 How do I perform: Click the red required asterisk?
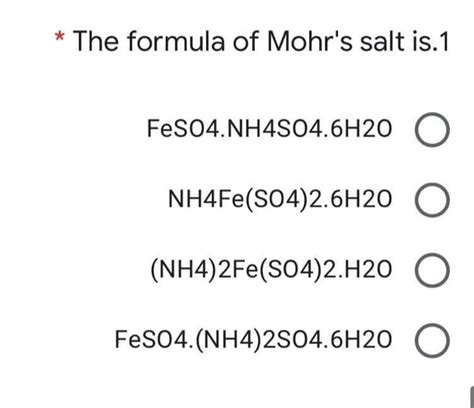(59, 36)
